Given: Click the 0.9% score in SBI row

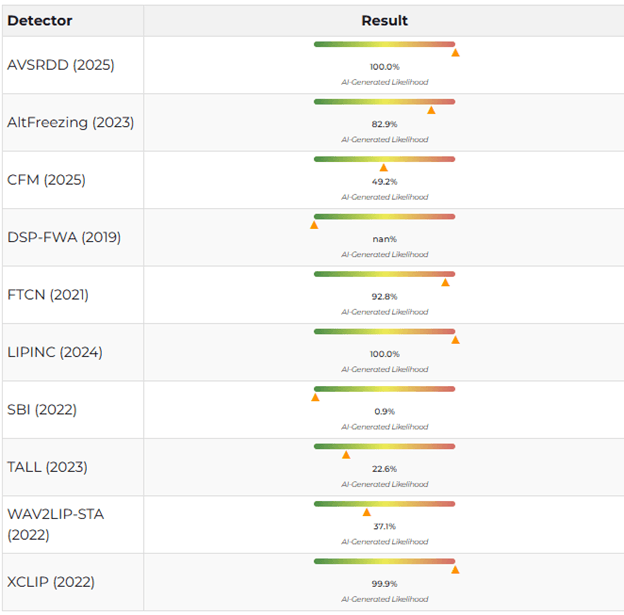Looking at the screenshot, I should pos(384,411).
